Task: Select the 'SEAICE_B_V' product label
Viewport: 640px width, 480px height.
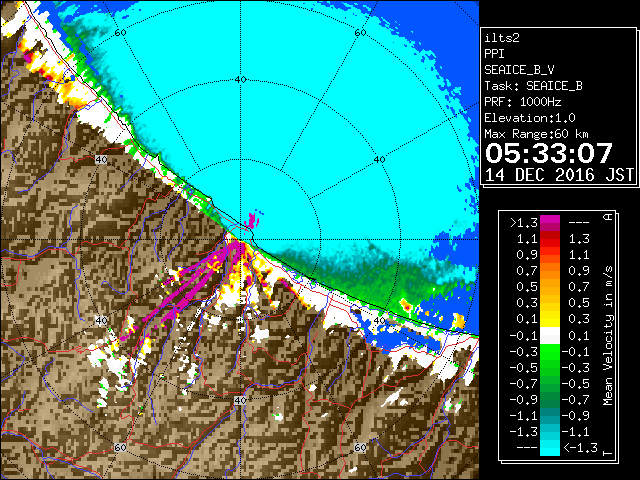Action: pos(519,70)
